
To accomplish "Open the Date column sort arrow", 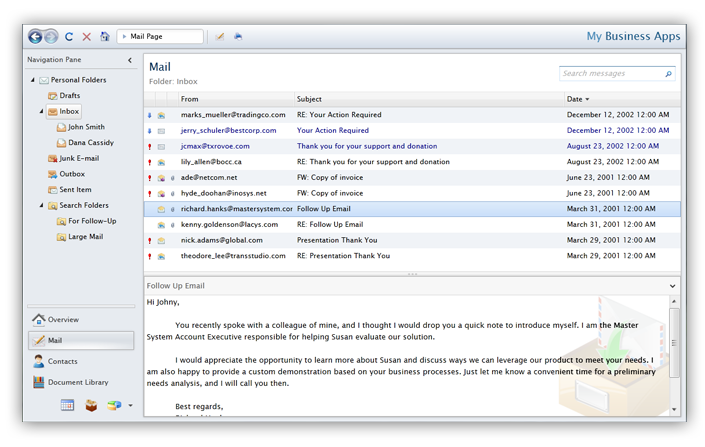I will [x=587, y=99].
